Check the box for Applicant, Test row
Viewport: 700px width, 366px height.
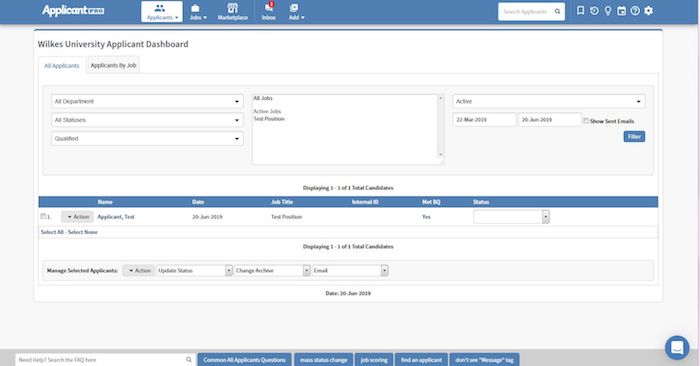[x=43, y=216]
